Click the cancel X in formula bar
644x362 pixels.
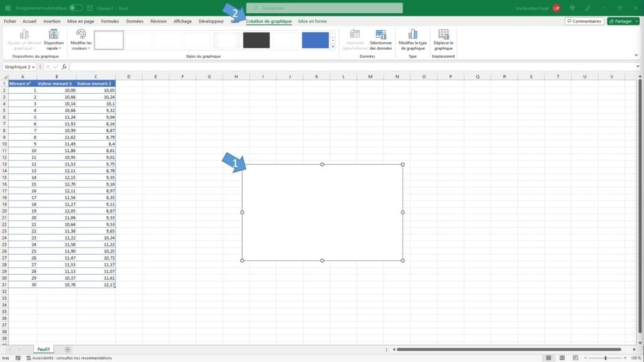pos(48,67)
